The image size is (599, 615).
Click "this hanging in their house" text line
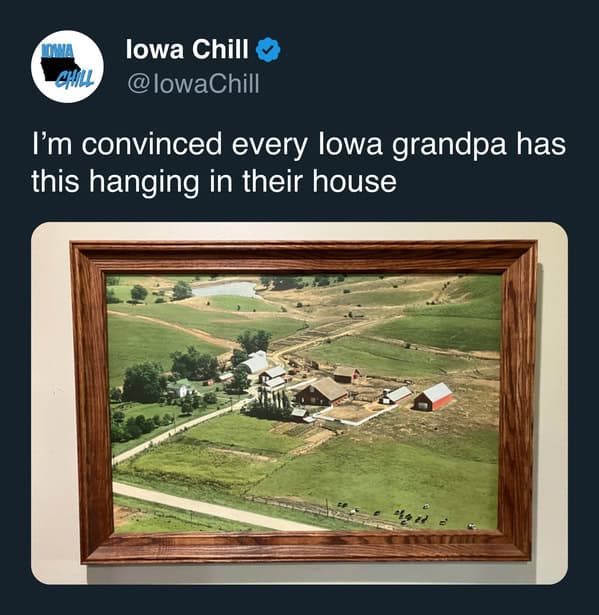[x=214, y=181]
